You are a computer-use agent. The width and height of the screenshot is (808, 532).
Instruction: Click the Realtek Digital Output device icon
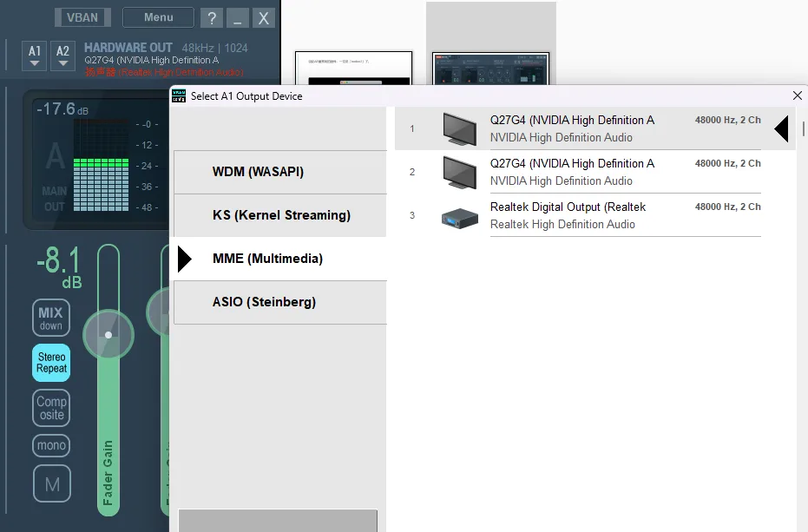coord(460,218)
